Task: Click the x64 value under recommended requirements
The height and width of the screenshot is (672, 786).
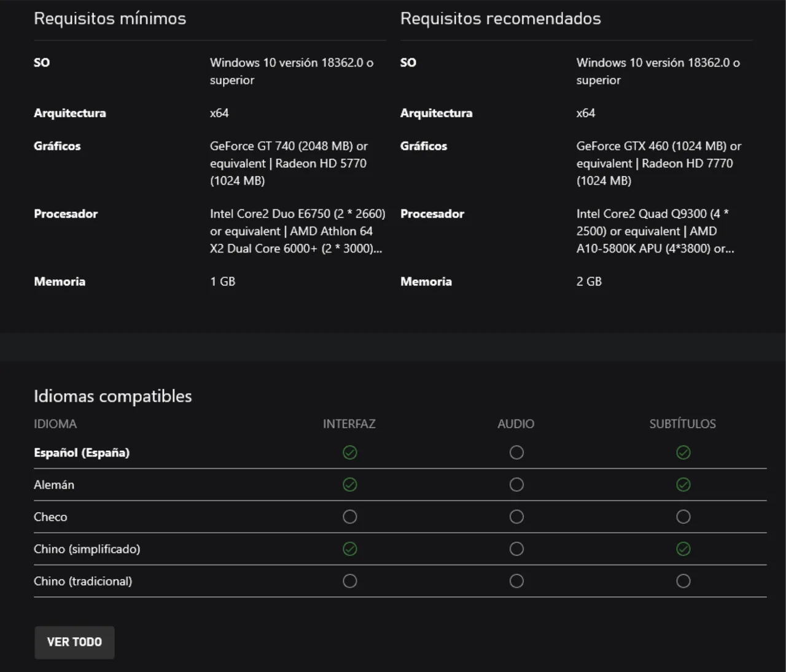Action: (x=586, y=113)
